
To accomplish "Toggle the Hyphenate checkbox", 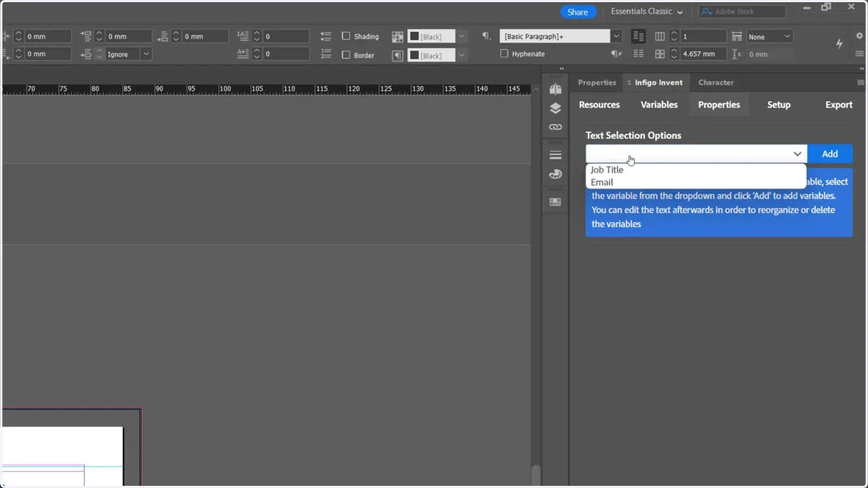I will (504, 53).
